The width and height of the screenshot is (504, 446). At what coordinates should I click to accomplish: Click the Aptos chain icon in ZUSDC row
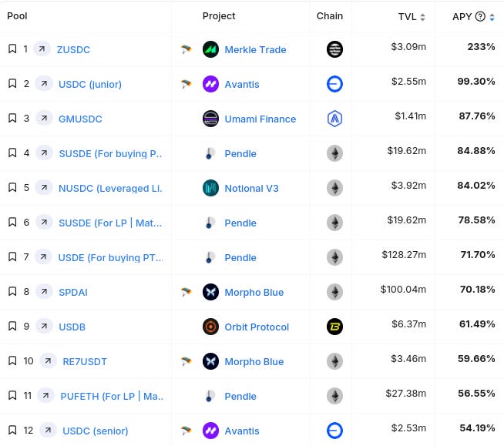[x=334, y=49]
